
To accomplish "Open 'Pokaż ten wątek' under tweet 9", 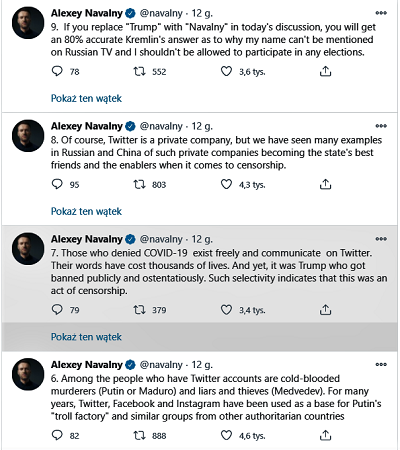I will (86, 98).
